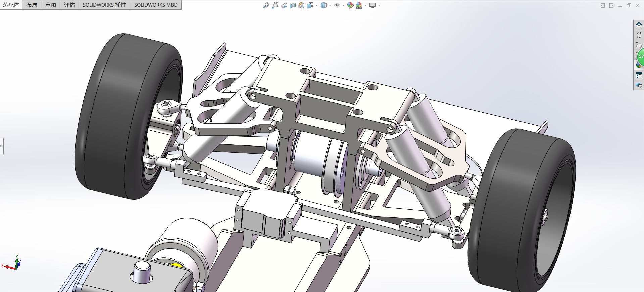Open SOLIDWORKS Resources home pane
The image size is (644, 292).
tap(639, 25)
